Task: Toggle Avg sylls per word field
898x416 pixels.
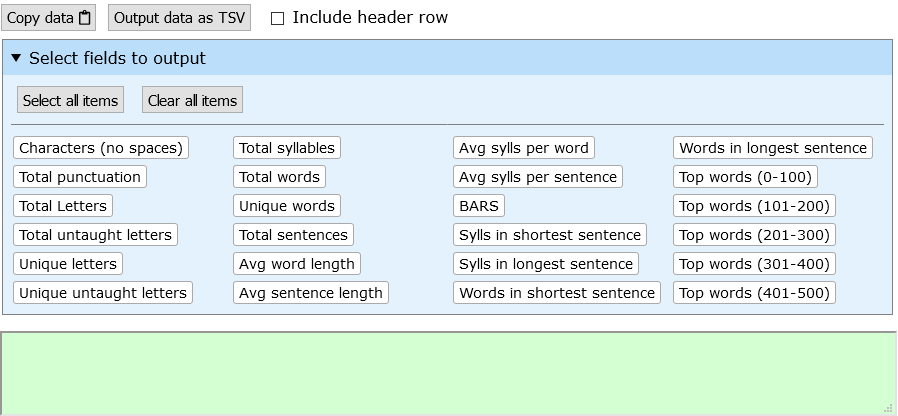Action: pos(524,148)
